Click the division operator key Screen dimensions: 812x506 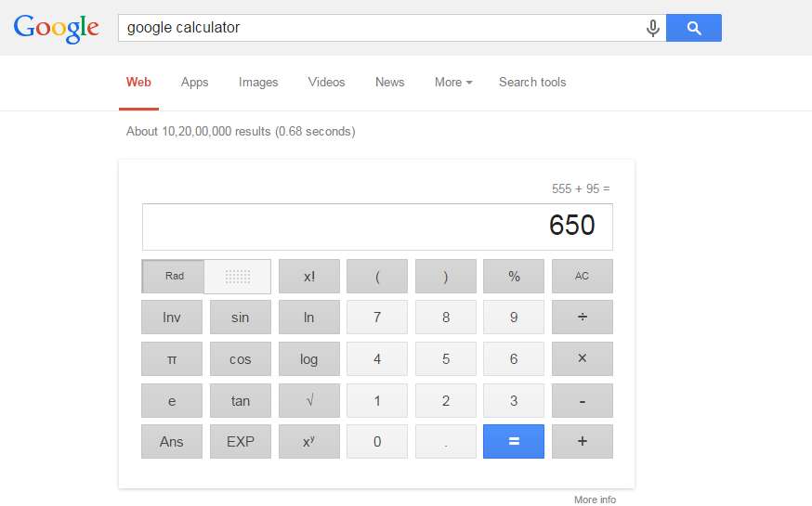[583, 318]
